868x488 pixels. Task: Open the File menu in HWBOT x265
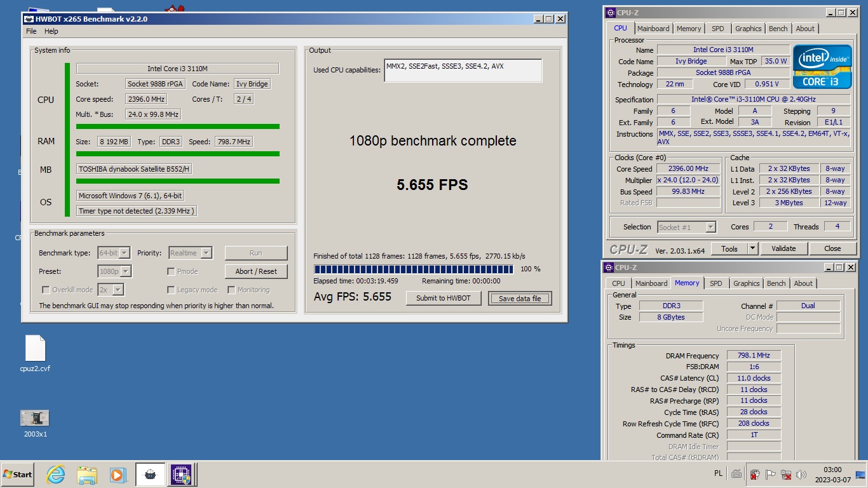pyautogui.click(x=31, y=31)
